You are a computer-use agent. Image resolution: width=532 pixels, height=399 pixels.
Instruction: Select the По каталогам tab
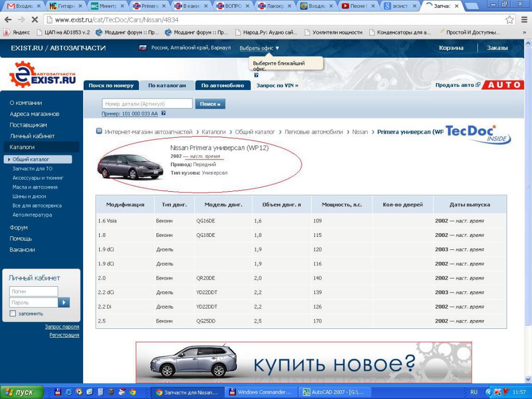167,86
